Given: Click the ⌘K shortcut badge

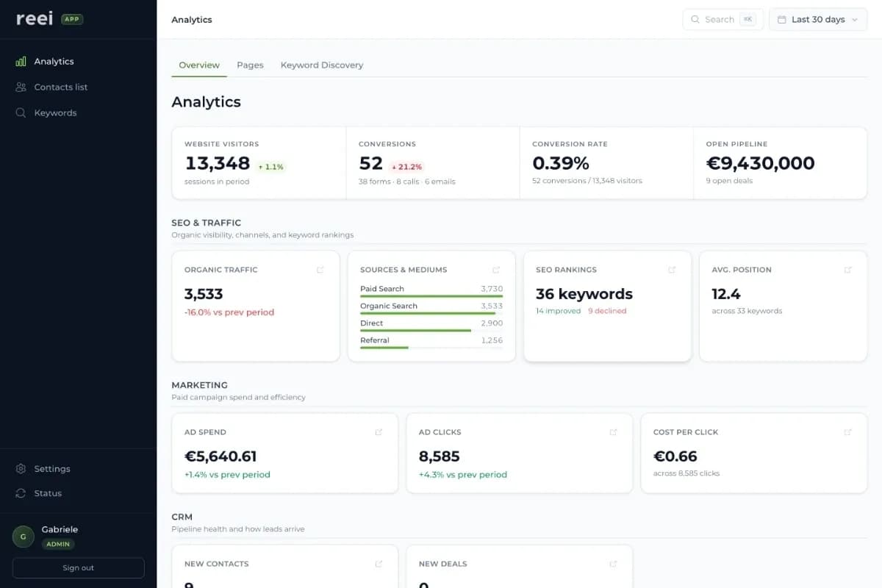Looking at the screenshot, I should 748,20.
